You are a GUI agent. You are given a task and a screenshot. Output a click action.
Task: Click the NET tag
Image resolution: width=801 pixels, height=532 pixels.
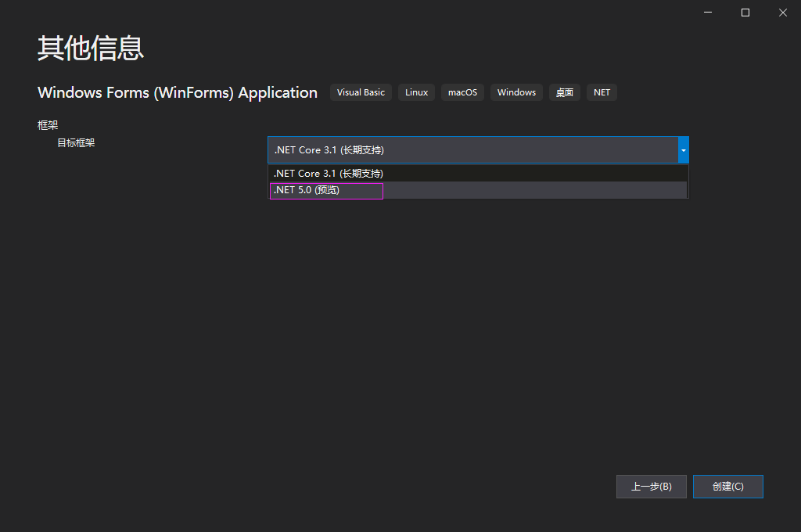[602, 92]
